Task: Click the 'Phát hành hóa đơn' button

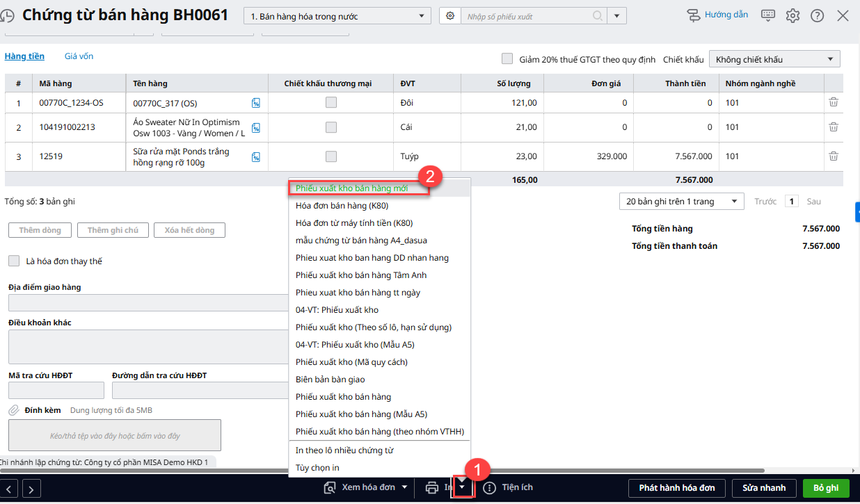Action: [676, 488]
